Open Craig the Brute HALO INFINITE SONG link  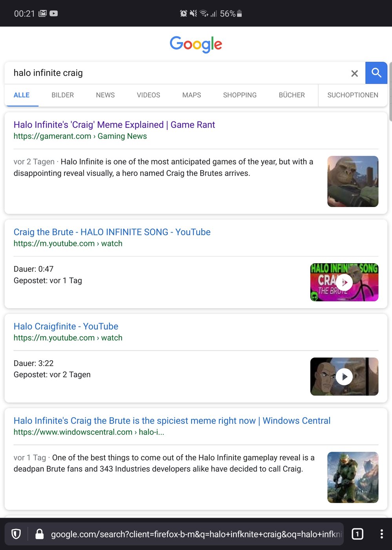click(112, 232)
